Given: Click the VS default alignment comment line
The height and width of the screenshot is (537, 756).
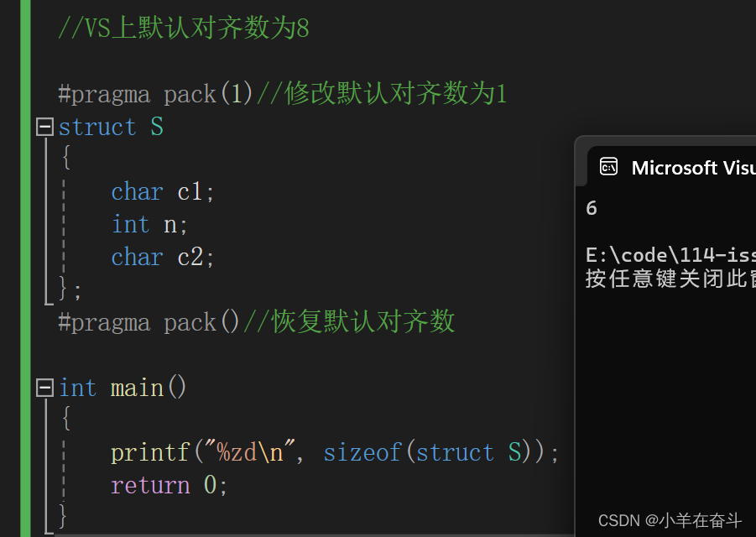Looking at the screenshot, I should click(184, 28).
